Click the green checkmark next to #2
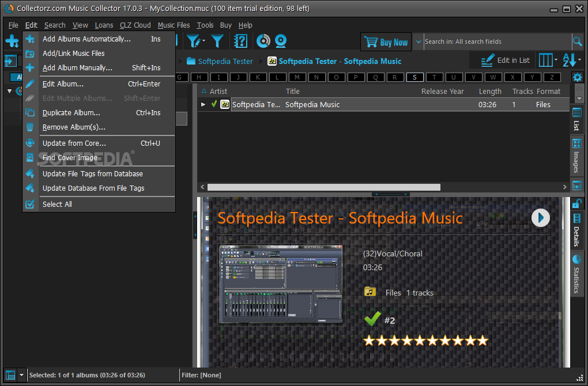This screenshot has width=588, height=386. [x=372, y=319]
